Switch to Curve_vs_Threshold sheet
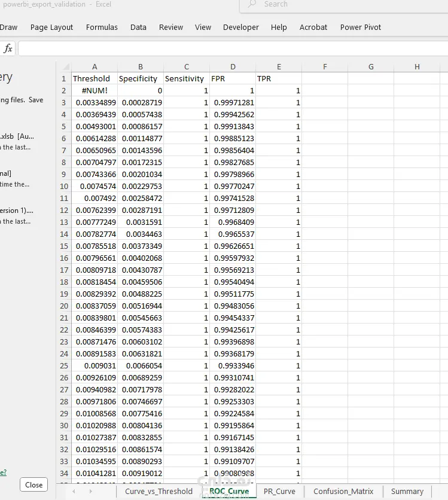The width and height of the screenshot is (448, 500). (159, 492)
